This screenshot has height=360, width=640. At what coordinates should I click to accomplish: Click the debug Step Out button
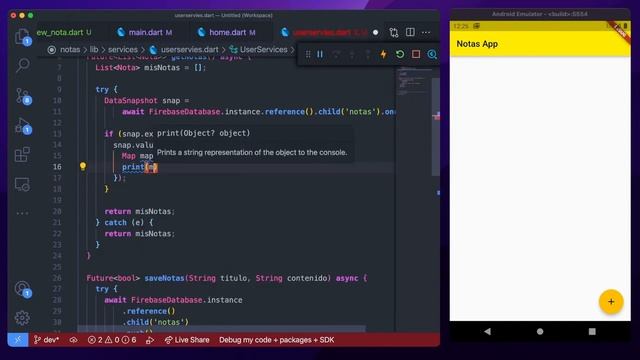(x=367, y=54)
